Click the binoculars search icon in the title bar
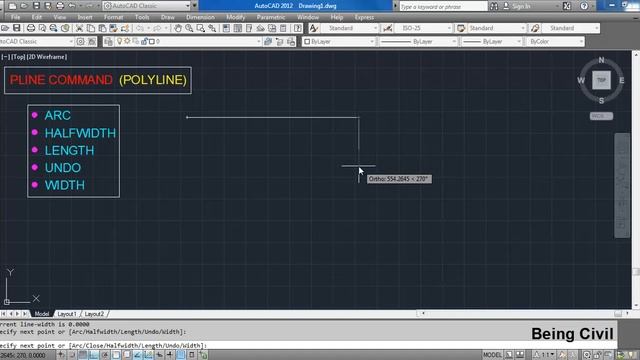 point(494,6)
